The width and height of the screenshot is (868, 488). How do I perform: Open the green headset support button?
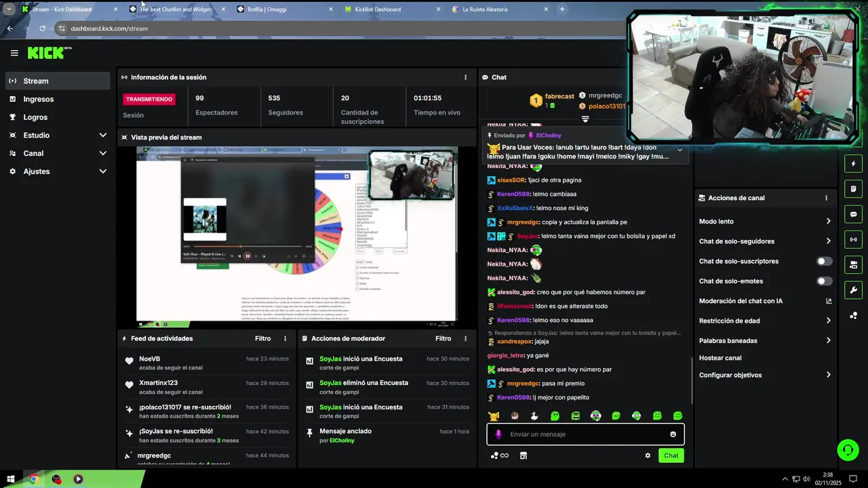tap(847, 449)
